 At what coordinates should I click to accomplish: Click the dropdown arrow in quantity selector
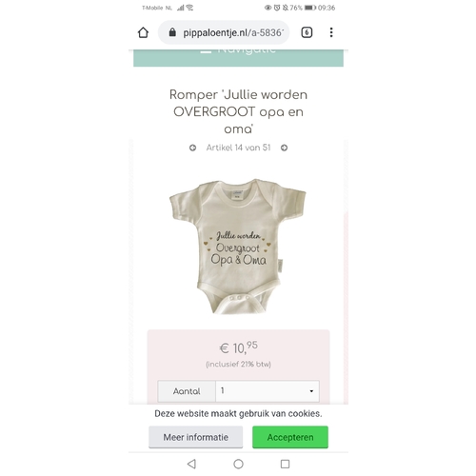(x=311, y=391)
